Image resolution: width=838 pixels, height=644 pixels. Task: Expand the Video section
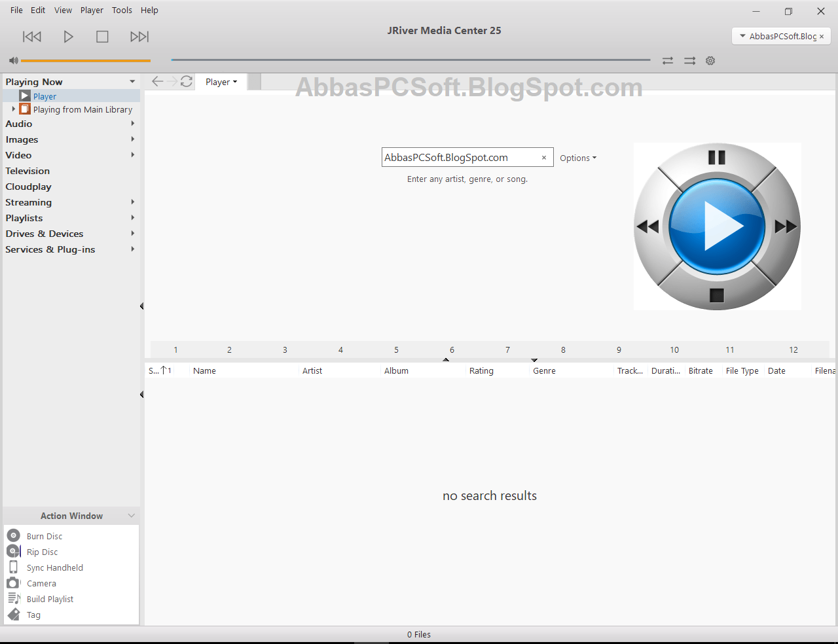click(x=133, y=155)
